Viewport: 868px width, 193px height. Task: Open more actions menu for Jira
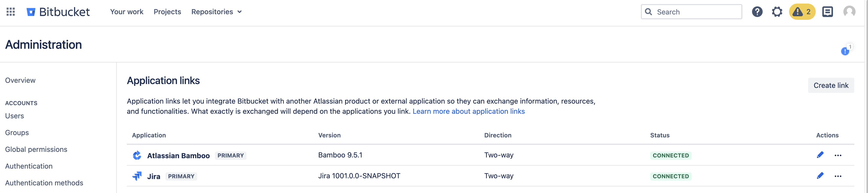tap(838, 176)
